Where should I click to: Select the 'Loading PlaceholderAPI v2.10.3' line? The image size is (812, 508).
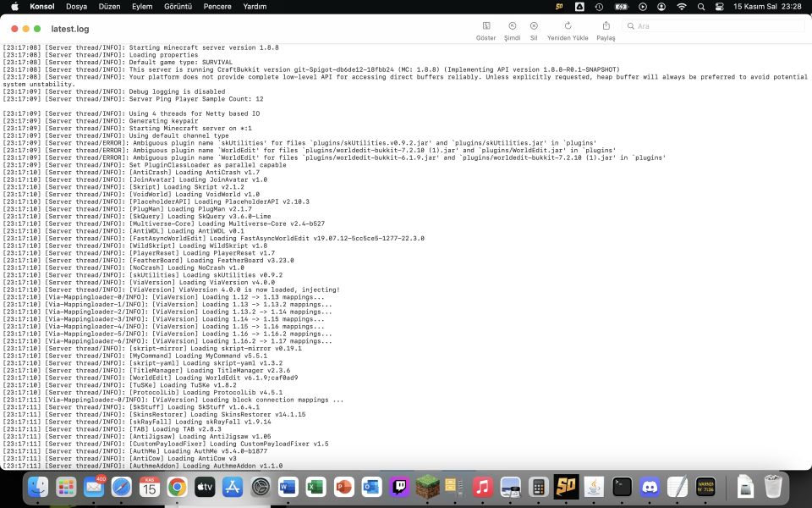point(156,202)
